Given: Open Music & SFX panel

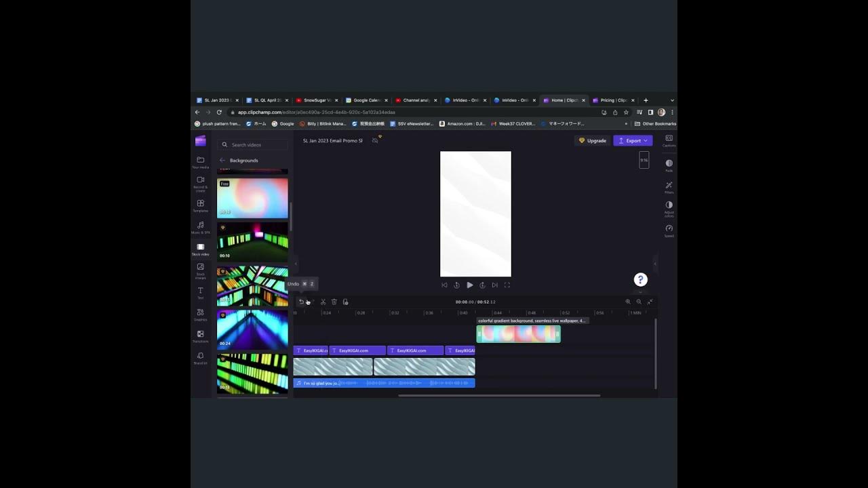Looking at the screenshot, I should tap(200, 227).
